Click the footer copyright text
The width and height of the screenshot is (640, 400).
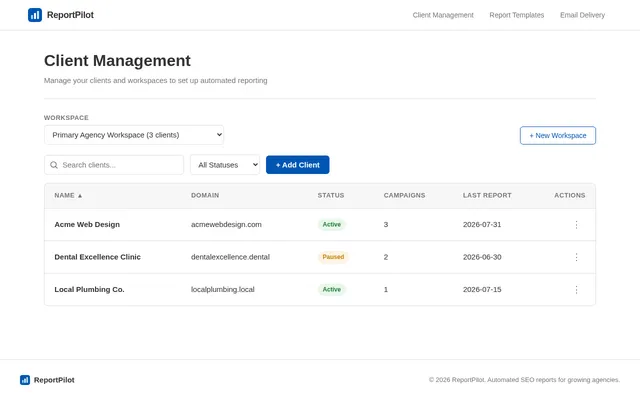click(x=524, y=380)
